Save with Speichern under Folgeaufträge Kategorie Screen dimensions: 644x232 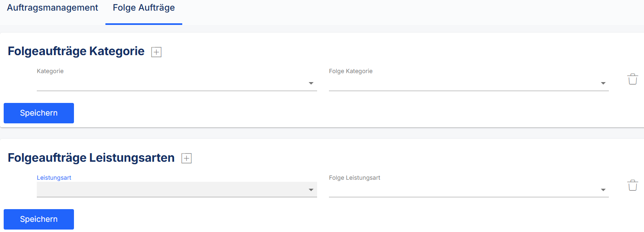pos(39,113)
